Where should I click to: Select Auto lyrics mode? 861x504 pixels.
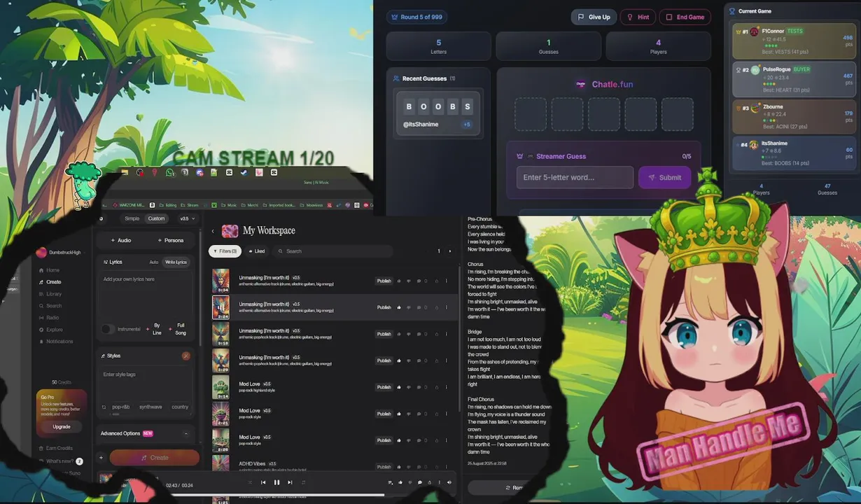(x=153, y=262)
